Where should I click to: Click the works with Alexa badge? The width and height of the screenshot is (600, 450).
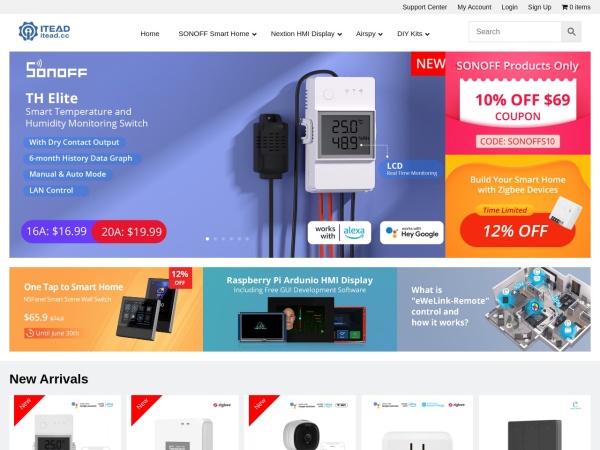point(339,232)
